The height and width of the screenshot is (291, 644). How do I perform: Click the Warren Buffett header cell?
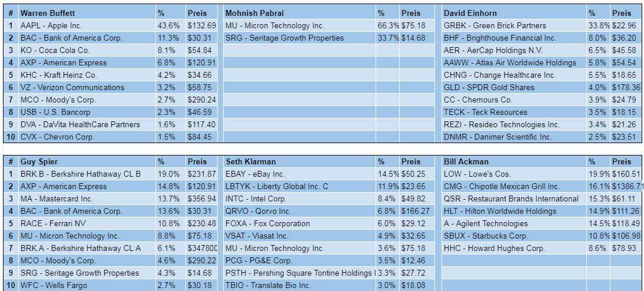point(87,13)
